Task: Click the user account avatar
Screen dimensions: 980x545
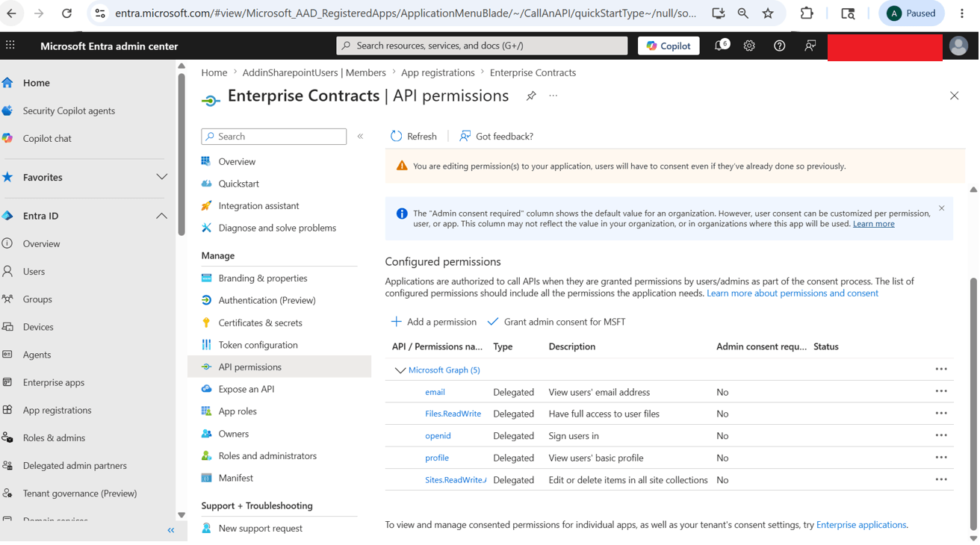Action: [958, 46]
